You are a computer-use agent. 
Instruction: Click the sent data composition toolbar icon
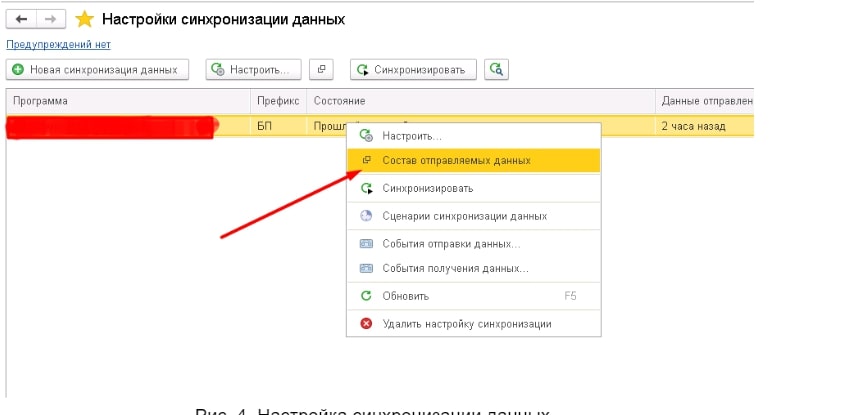coord(321,69)
